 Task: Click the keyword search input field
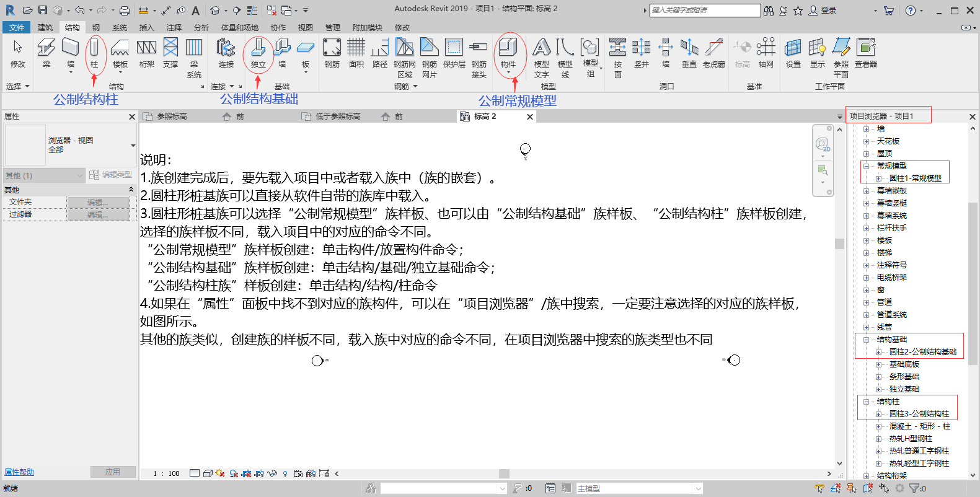point(705,11)
